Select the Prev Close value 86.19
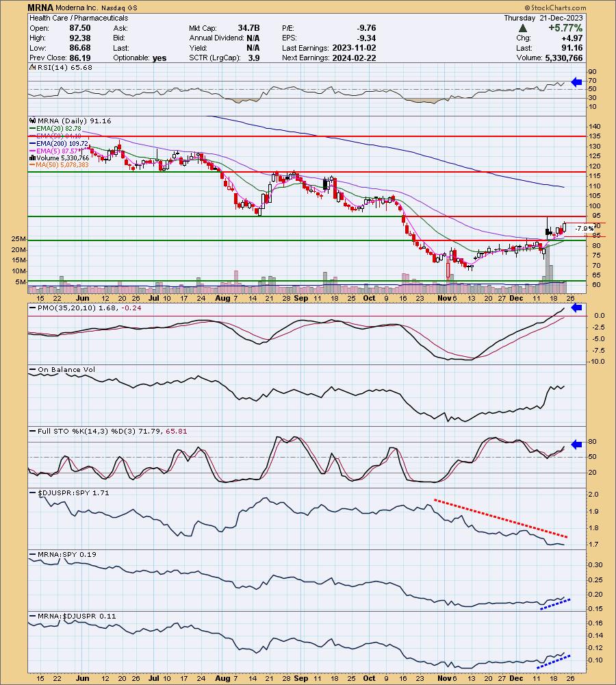This screenshot has width=616, height=685. point(80,58)
